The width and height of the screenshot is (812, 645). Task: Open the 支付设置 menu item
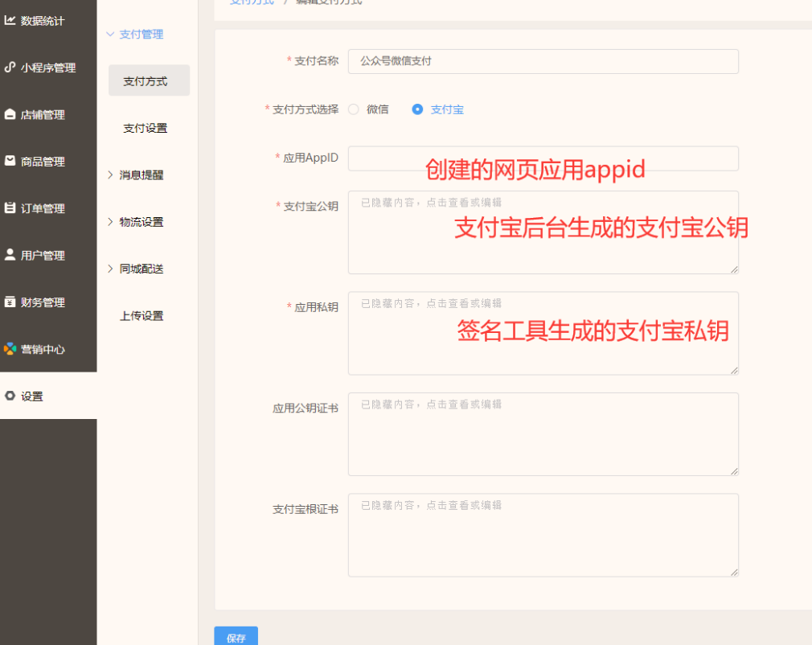pos(145,128)
